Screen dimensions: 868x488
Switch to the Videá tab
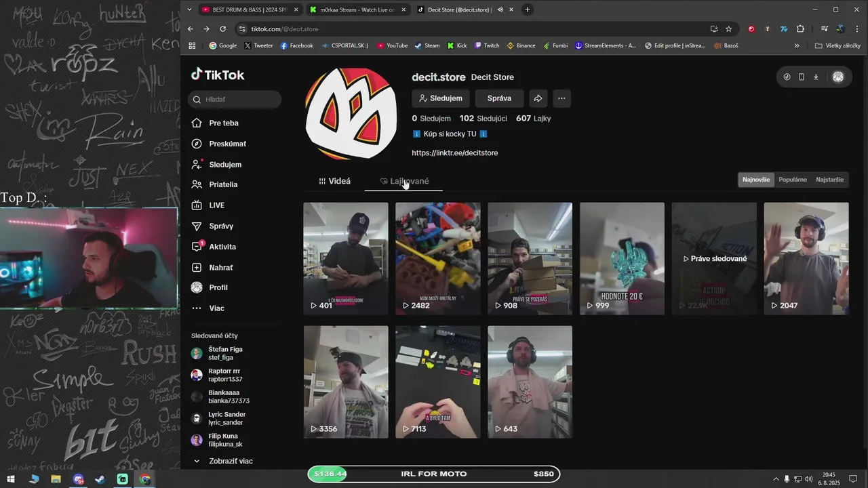(x=335, y=181)
